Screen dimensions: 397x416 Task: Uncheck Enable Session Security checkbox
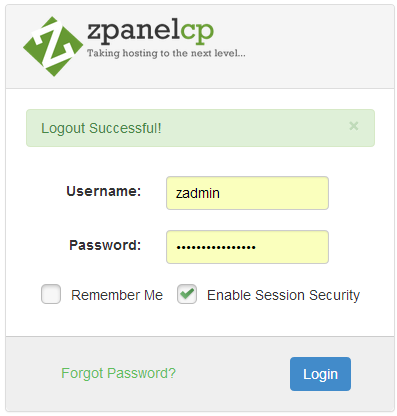pos(187,294)
